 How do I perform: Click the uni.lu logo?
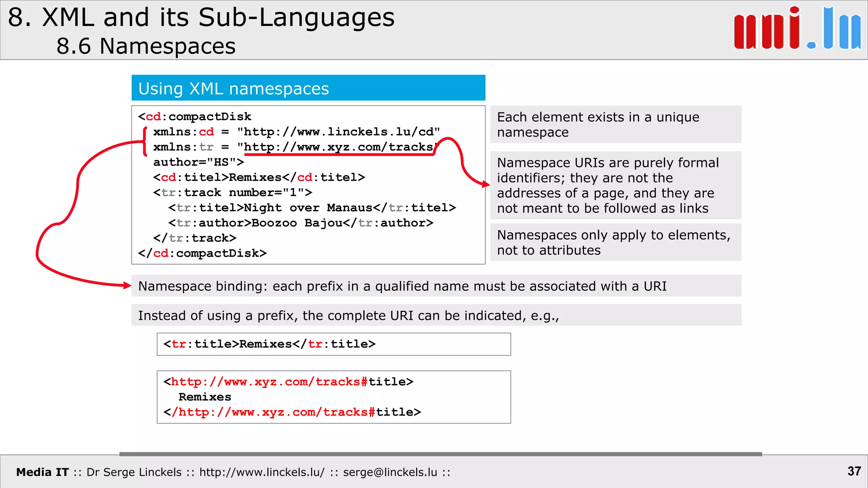click(797, 28)
